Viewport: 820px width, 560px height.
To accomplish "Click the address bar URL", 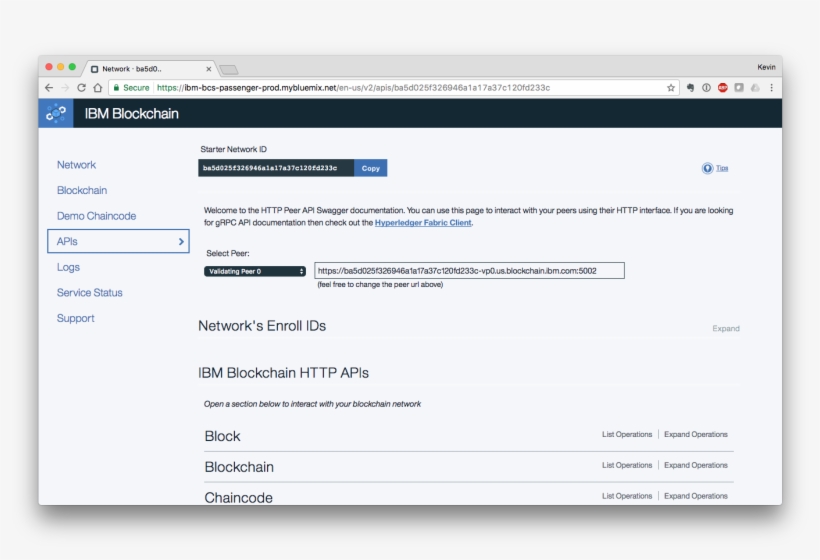I will (x=354, y=88).
